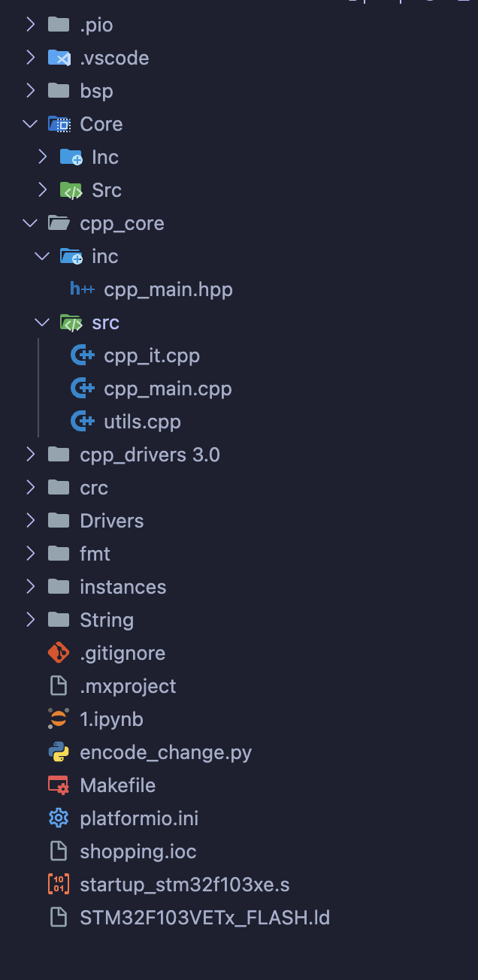Click the gear icon for platformio.ini

[59, 818]
